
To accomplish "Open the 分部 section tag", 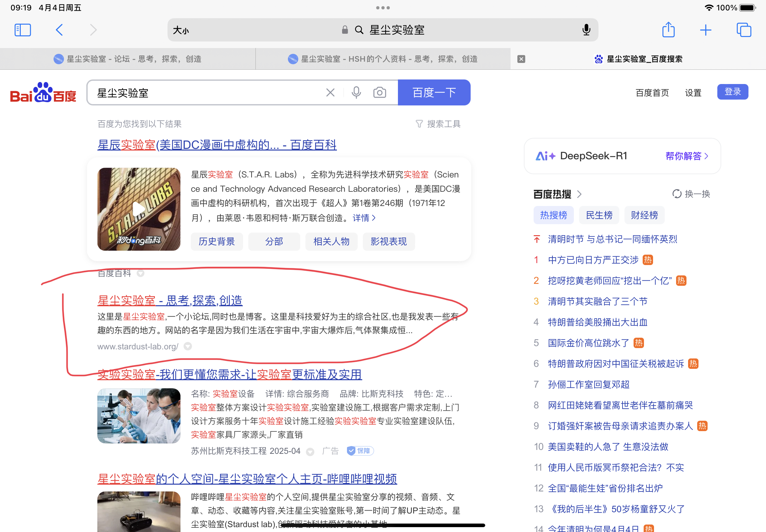I will pos(274,241).
